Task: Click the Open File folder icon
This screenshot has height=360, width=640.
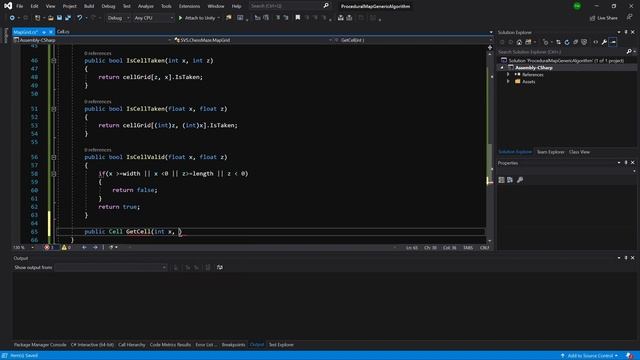Action: click(x=51, y=18)
